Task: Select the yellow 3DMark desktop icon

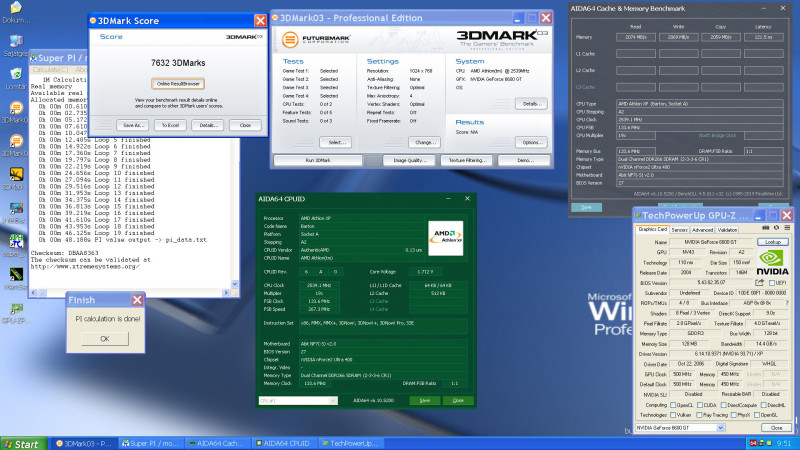Action: (x=16, y=179)
